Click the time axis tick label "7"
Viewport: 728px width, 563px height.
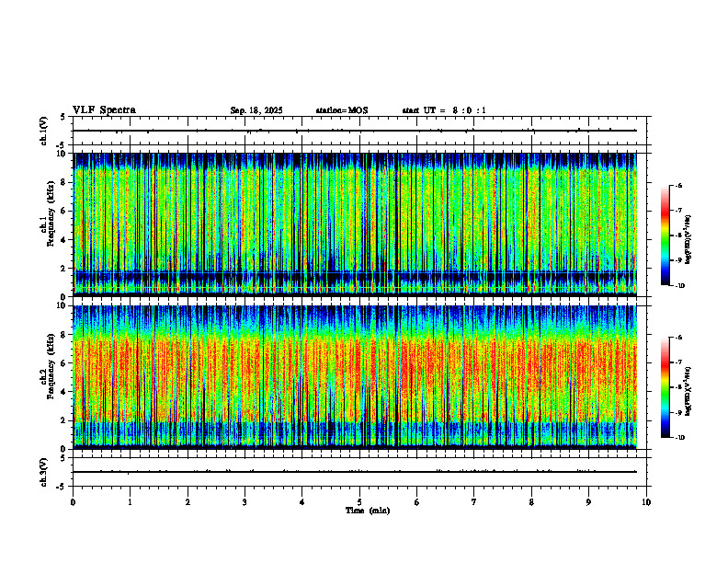pyautogui.click(x=474, y=502)
